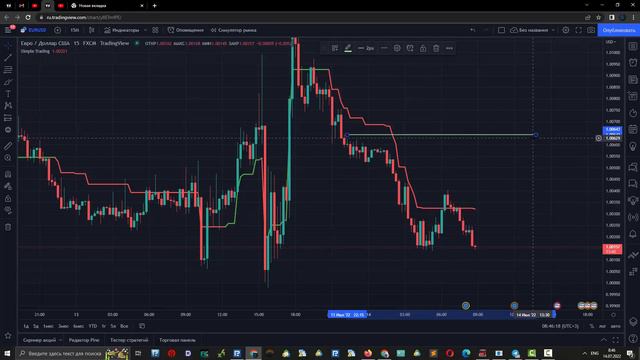This screenshot has height=360, width=640.
Task: Open more options dots in floating toolbar
Action: click(449, 48)
